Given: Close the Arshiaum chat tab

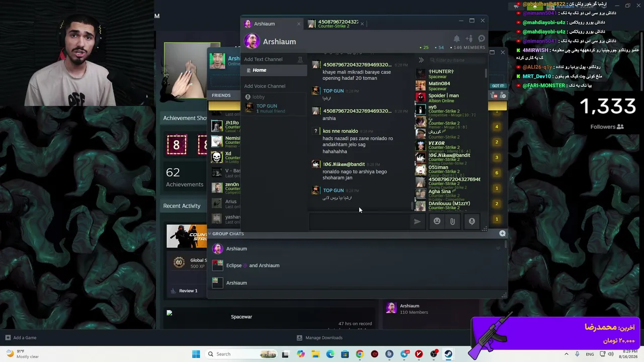Looking at the screenshot, I should [298, 24].
